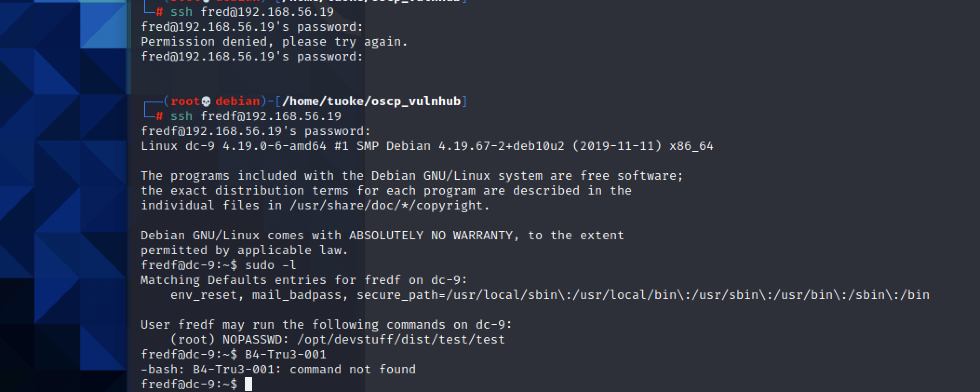Click the 'secure_path=' text in sudo output
980x392 pixels.
[x=401, y=295]
